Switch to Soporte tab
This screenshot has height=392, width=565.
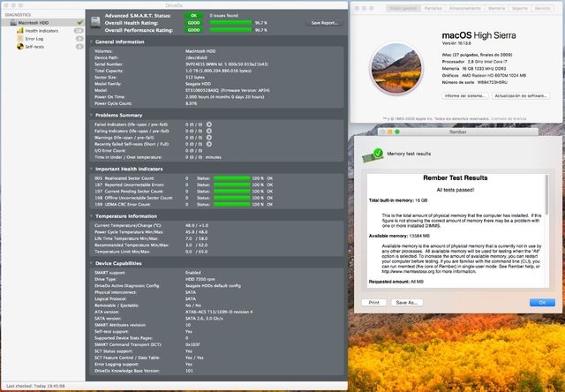pyautogui.click(x=520, y=8)
